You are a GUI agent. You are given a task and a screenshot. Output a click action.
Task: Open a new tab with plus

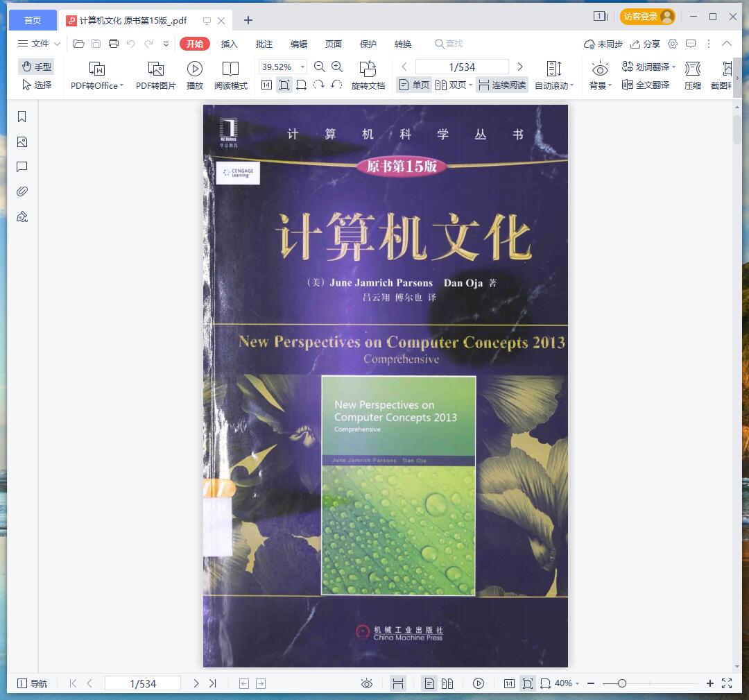point(248,20)
